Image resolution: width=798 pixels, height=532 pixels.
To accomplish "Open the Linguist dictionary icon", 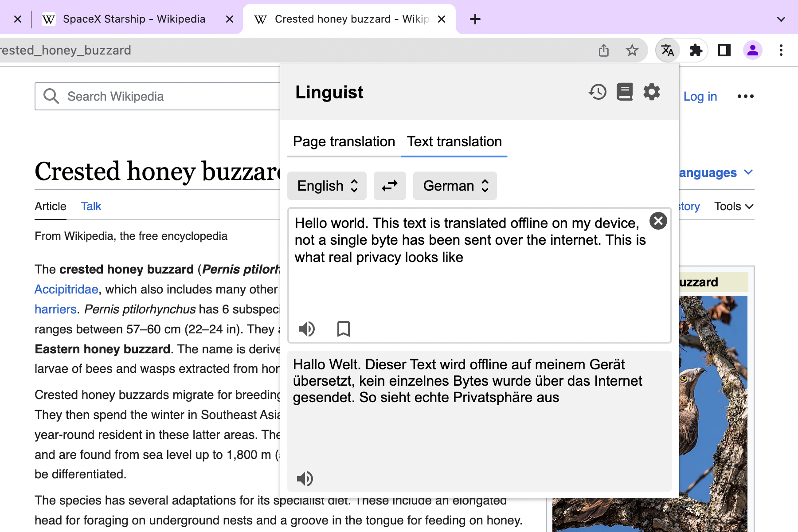I will pyautogui.click(x=624, y=92).
